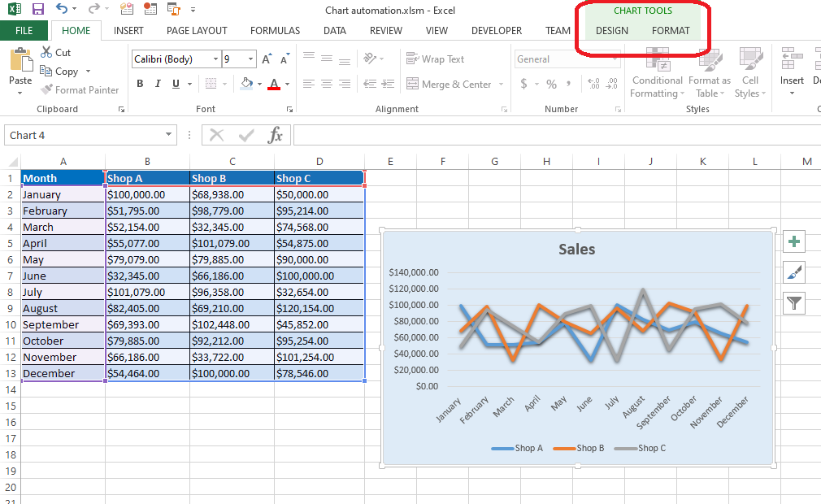Click the Increase Decimal icon
Viewport: 821px width, 504px height.
[x=593, y=83]
